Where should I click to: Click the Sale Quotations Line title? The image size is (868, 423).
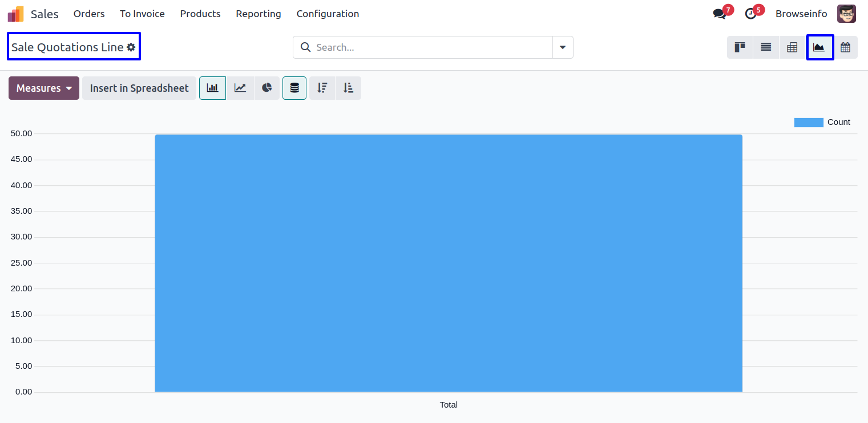pyautogui.click(x=67, y=47)
